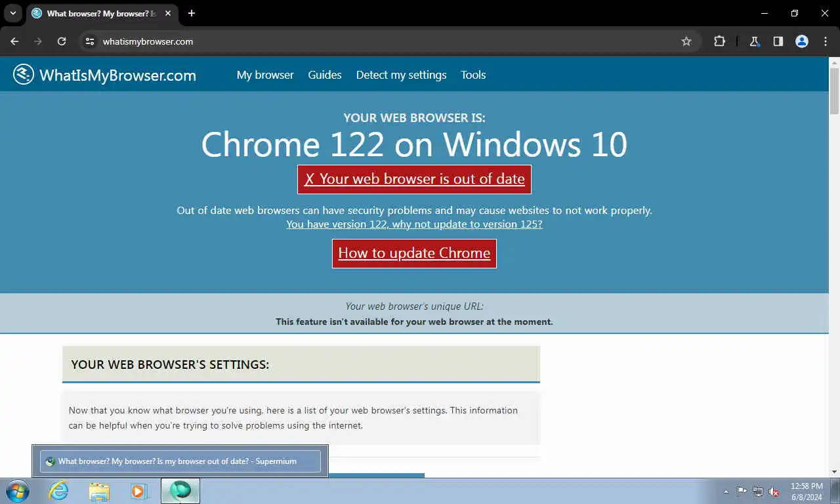
Task: Open the taskbar clock showing 12:58 PM
Action: coord(807,492)
